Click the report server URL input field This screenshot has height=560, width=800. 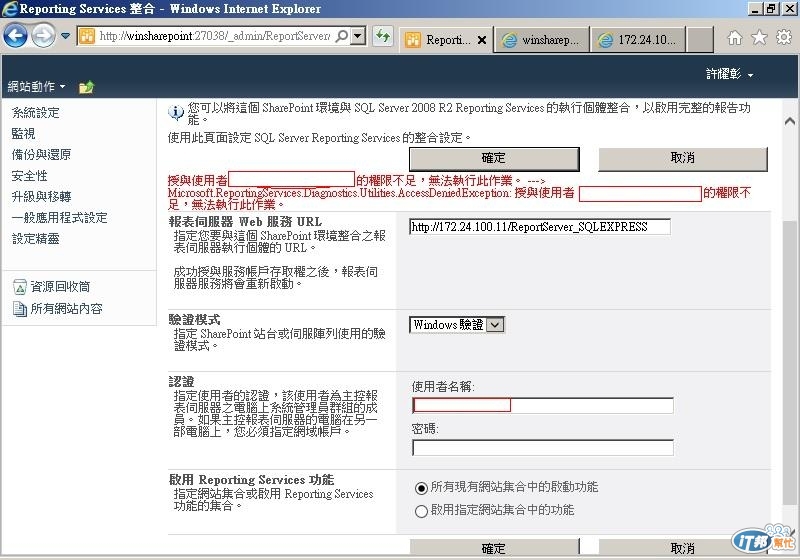click(540, 227)
